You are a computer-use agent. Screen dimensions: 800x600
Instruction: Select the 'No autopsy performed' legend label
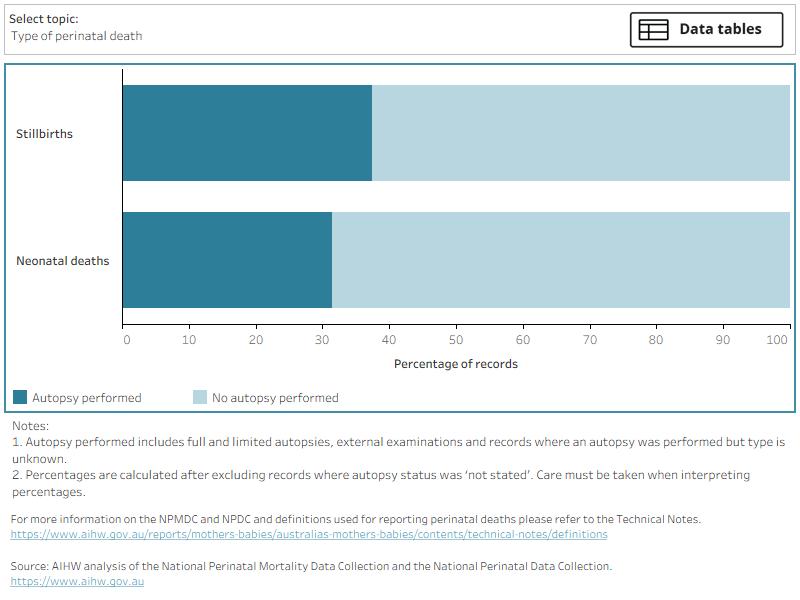click(x=276, y=398)
